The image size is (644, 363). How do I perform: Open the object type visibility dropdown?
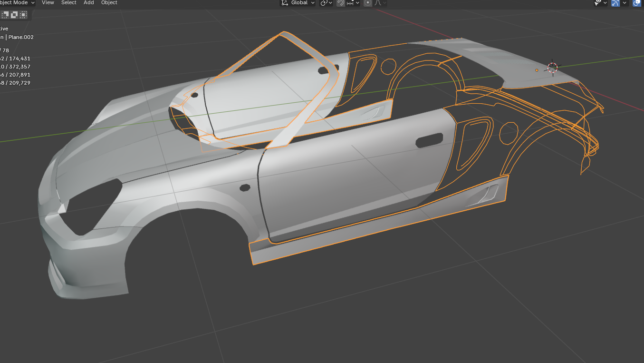(x=601, y=3)
